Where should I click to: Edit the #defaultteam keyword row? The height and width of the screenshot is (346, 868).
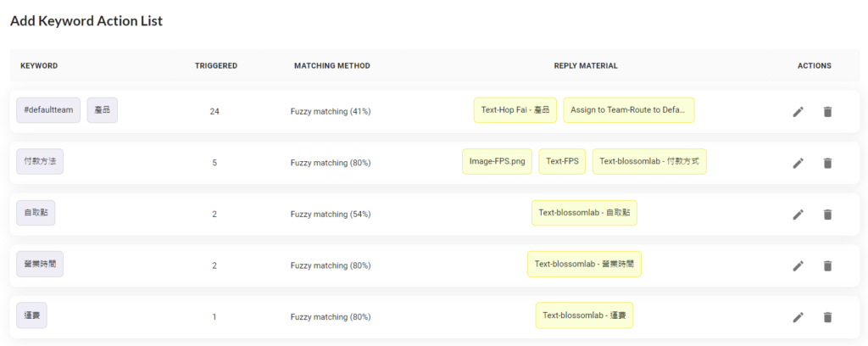point(798,112)
